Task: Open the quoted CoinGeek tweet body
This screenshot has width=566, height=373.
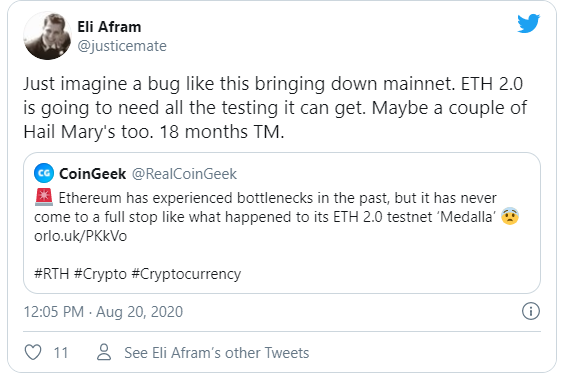Action: [x=277, y=217]
